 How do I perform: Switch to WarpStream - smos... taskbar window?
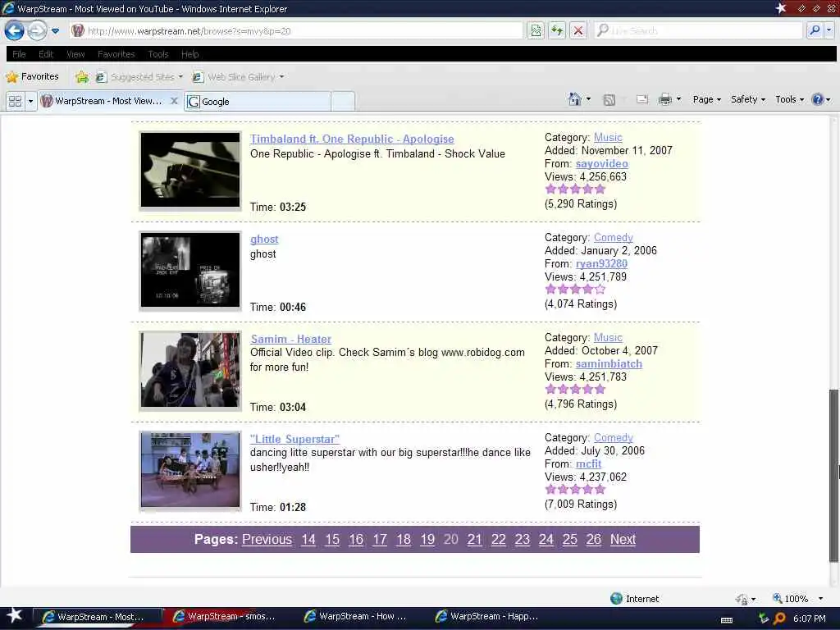coord(224,617)
